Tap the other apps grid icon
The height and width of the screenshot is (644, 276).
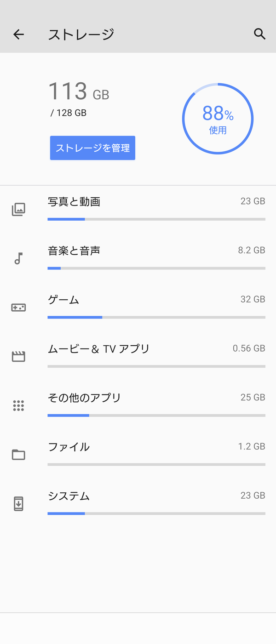pyautogui.click(x=18, y=405)
